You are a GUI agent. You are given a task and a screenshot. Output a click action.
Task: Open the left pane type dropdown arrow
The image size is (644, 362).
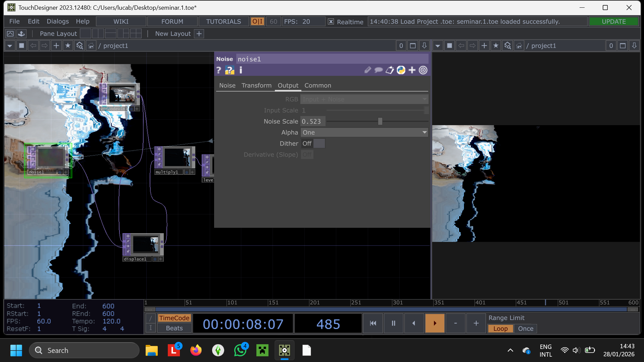tap(10, 46)
